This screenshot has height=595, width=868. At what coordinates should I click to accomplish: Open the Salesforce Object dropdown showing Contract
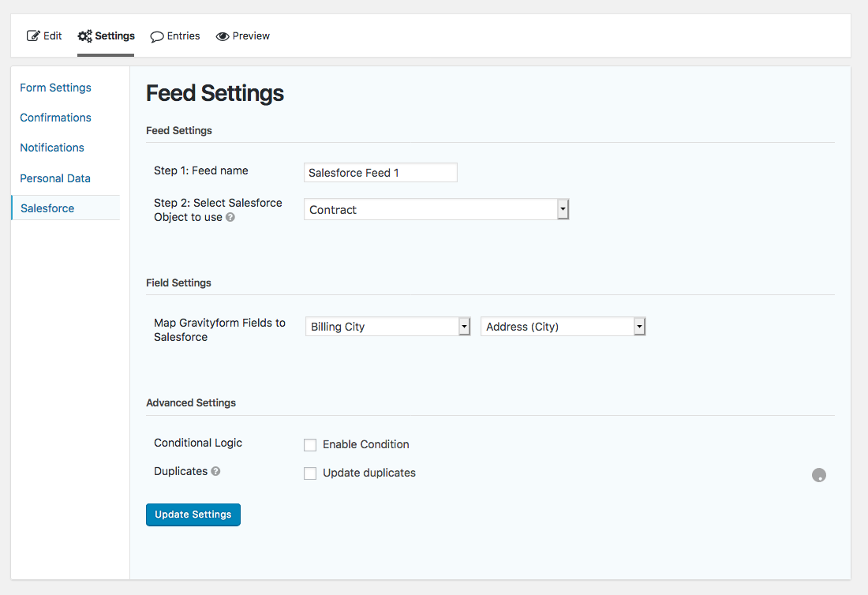[x=436, y=210]
